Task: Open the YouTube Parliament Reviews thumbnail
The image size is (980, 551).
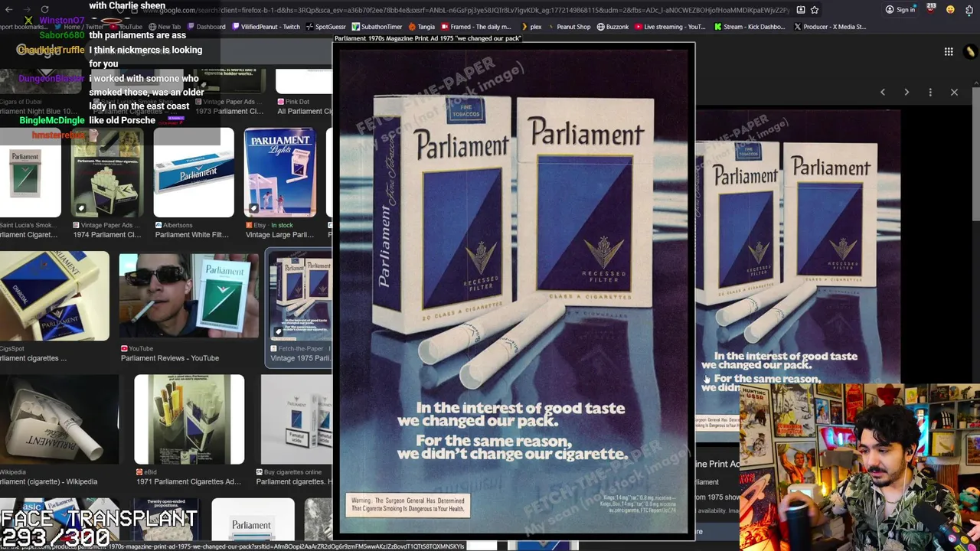Action: [x=188, y=295]
